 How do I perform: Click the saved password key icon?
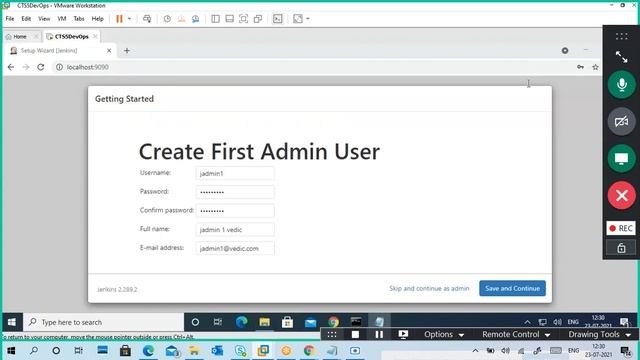[580, 67]
